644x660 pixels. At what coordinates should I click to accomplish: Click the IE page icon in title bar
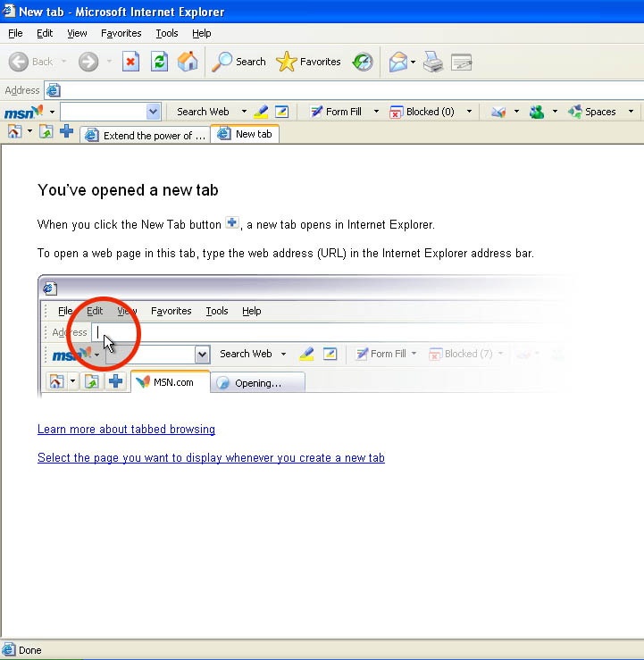coord(8,11)
